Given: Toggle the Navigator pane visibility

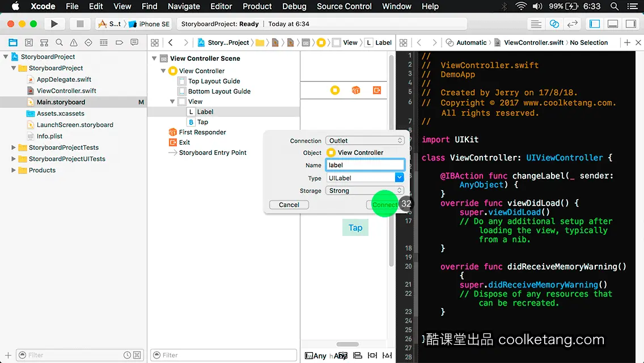Looking at the screenshot, I should click(x=594, y=24).
